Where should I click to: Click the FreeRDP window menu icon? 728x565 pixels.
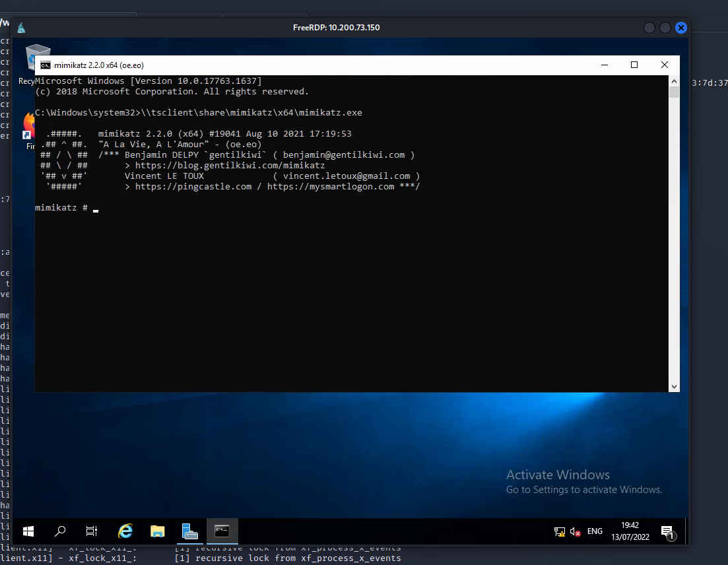coord(21,28)
